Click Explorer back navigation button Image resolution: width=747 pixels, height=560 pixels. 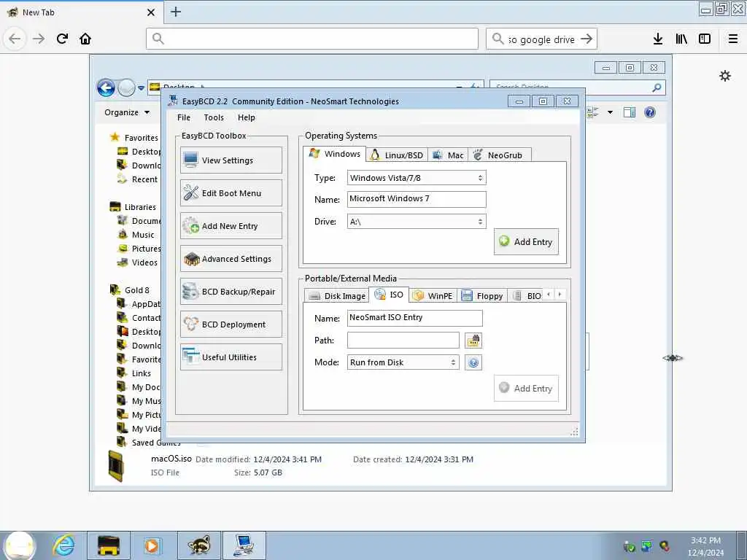[x=106, y=87]
